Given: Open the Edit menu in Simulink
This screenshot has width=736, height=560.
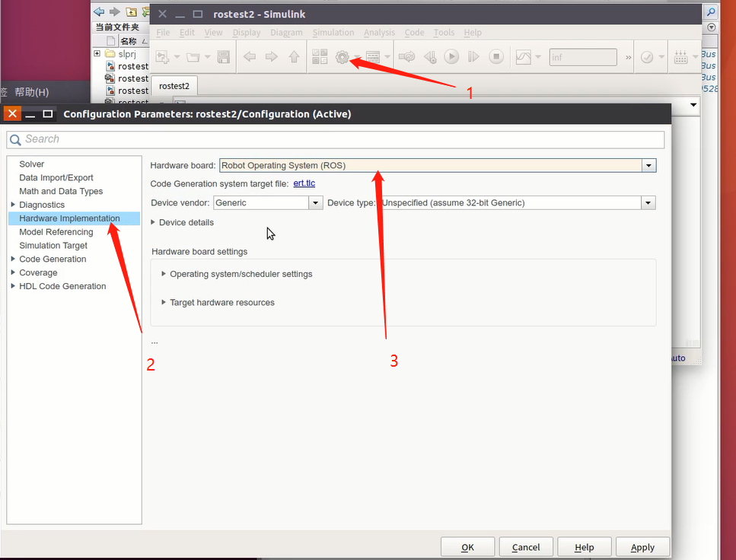Looking at the screenshot, I should (186, 33).
